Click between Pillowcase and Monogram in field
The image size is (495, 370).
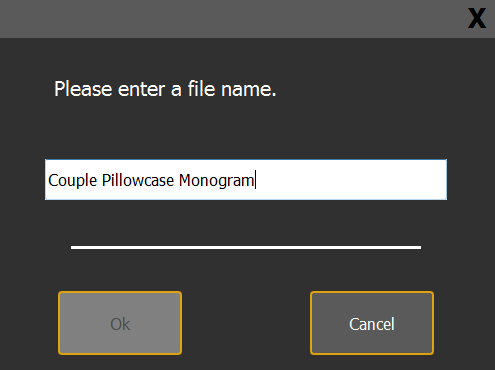click(177, 180)
